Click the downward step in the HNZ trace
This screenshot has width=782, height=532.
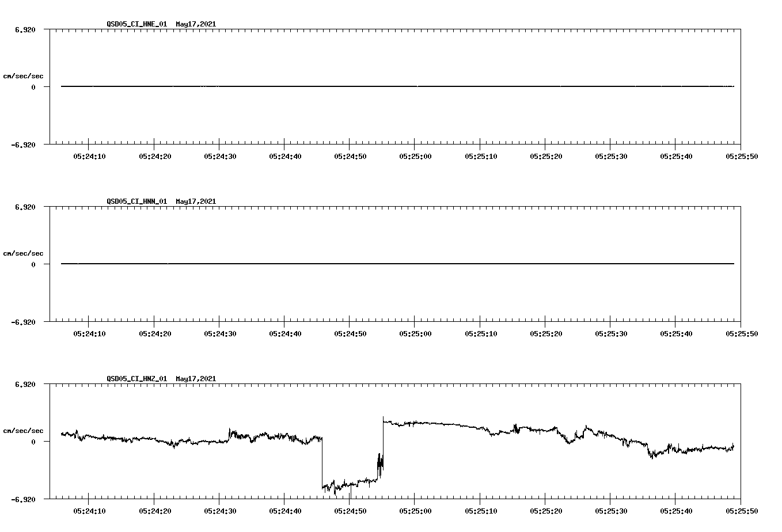click(x=323, y=463)
